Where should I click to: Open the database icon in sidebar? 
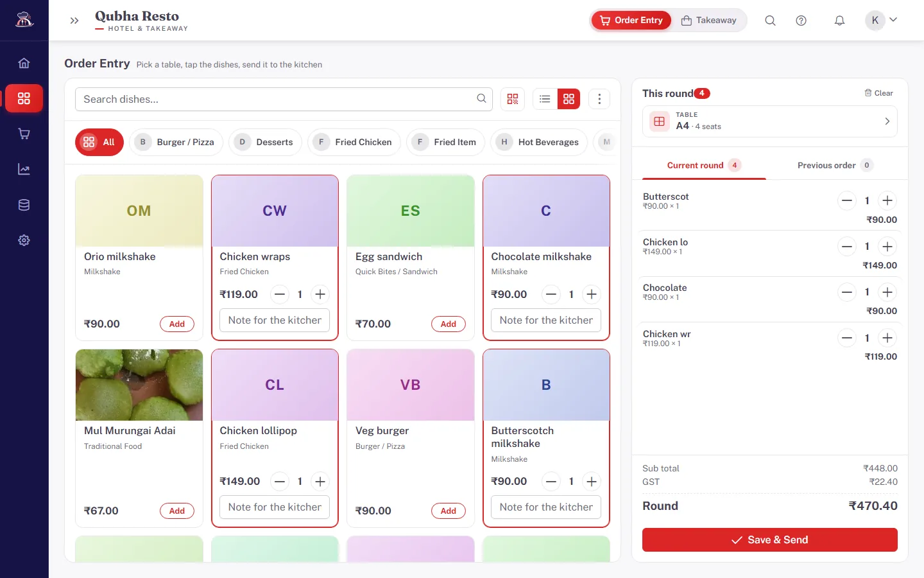click(24, 205)
